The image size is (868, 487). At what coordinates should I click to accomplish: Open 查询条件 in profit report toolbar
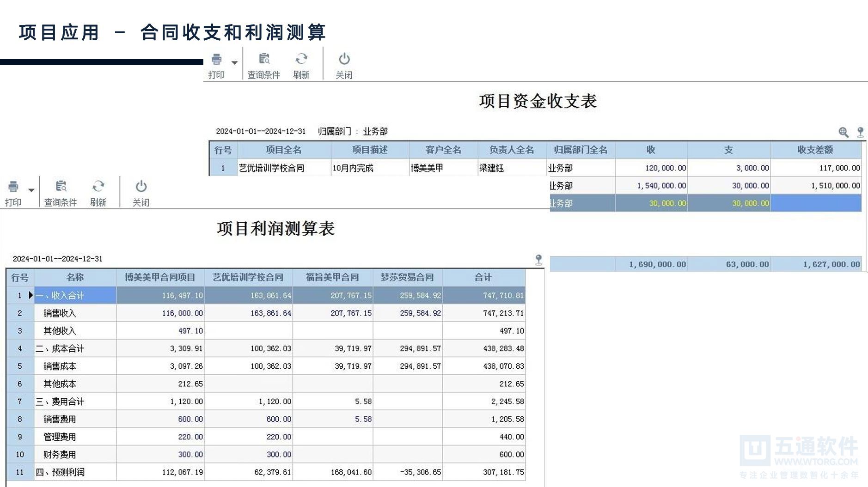pyautogui.click(x=61, y=194)
